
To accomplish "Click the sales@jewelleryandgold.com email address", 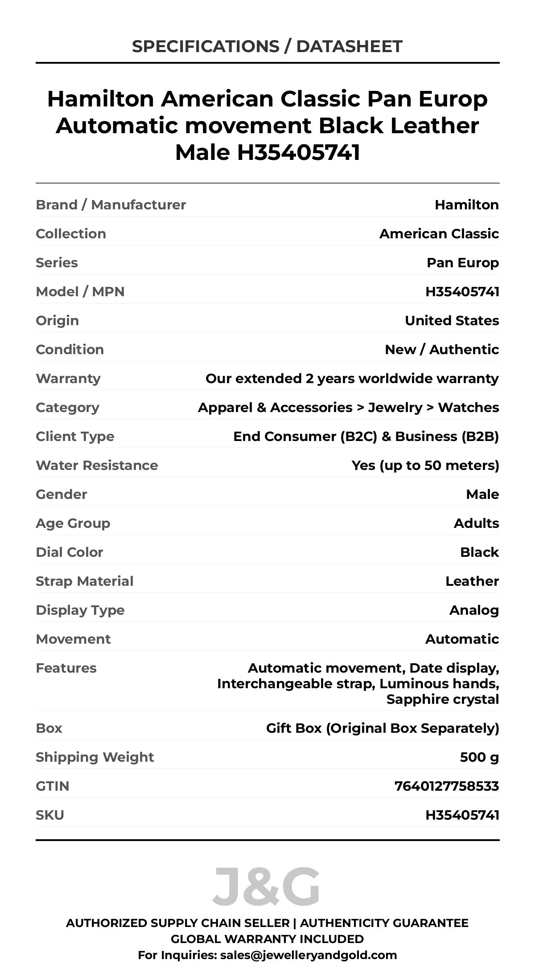I will (x=309, y=955).
